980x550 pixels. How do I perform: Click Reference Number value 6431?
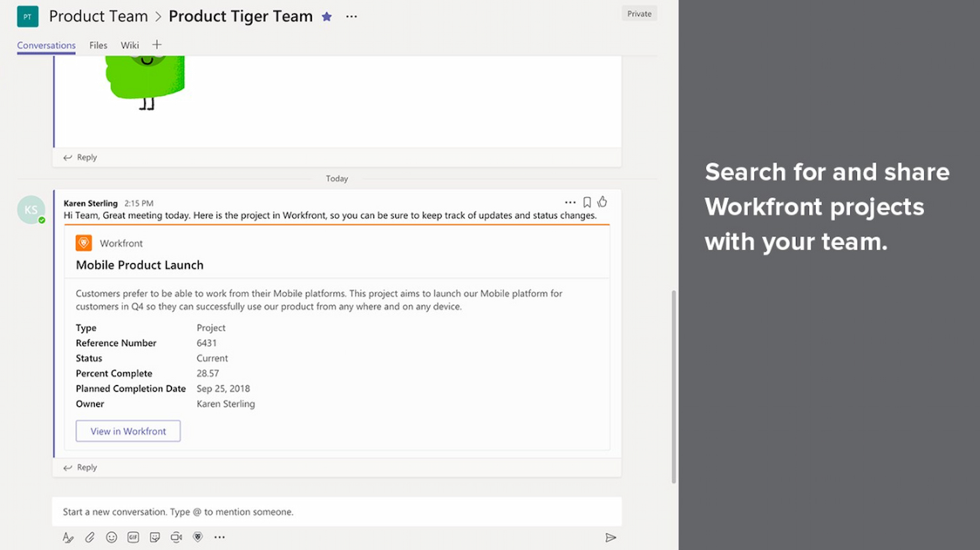[207, 343]
